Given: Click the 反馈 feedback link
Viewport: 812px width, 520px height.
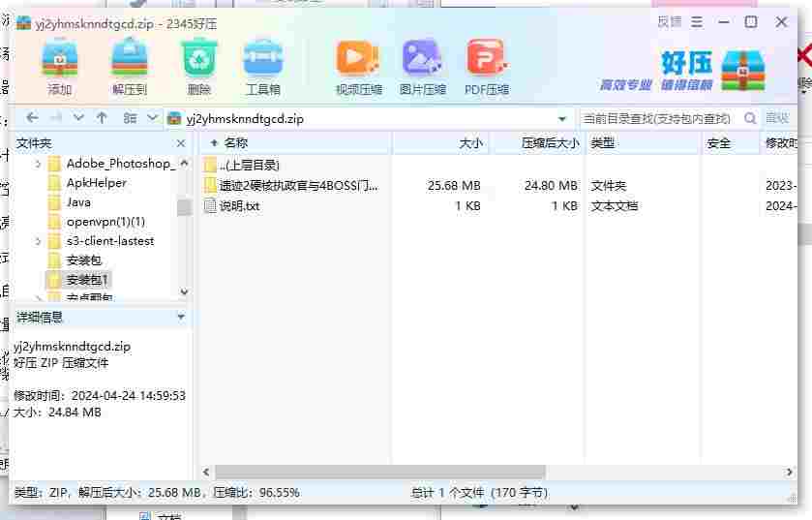Looking at the screenshot, I should [x=670, y=22].
